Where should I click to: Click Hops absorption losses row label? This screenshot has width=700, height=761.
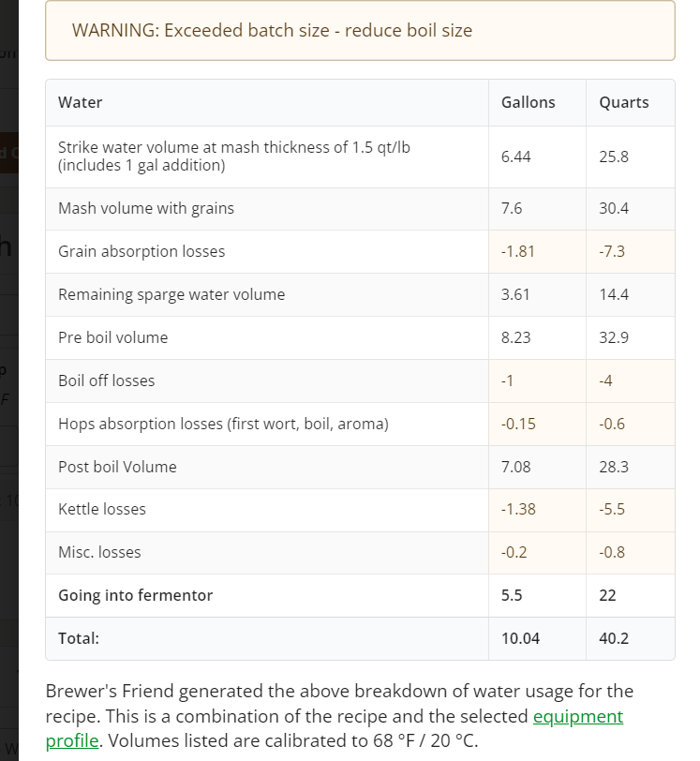click(x=223, y=424)
